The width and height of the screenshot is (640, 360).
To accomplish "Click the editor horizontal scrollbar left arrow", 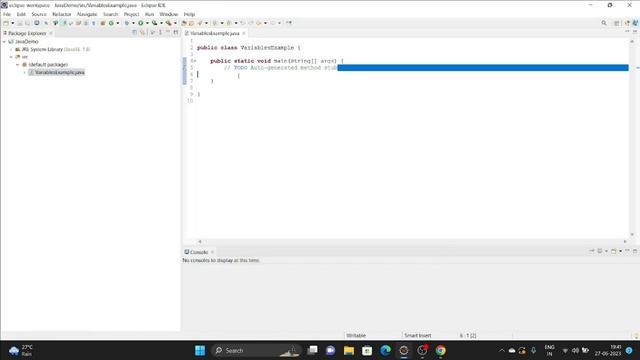I will 200,242.
